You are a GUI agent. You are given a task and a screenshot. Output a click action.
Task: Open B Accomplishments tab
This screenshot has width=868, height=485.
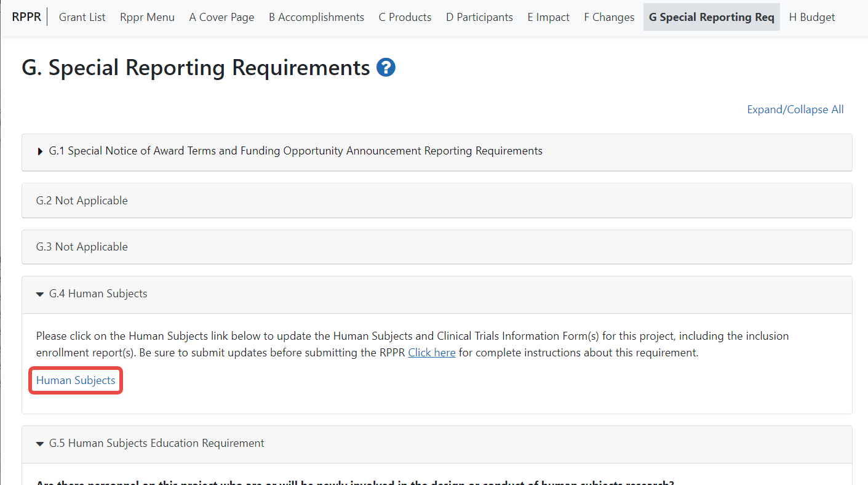point(316,17)
